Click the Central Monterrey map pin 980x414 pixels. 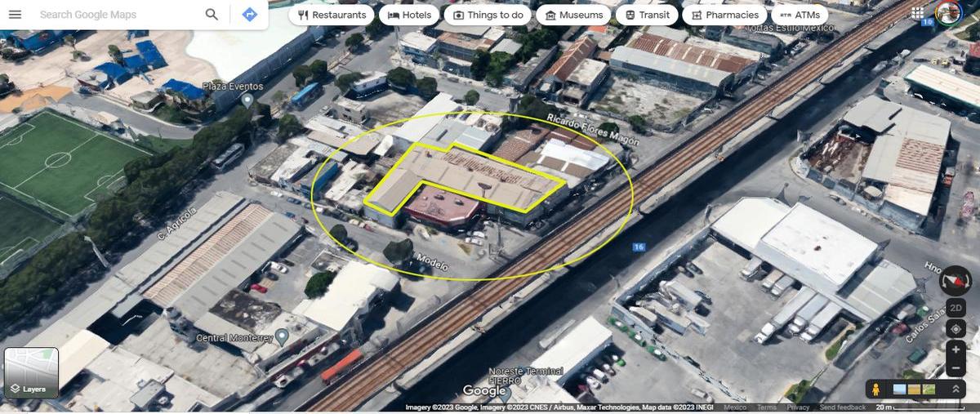[283, 336]
